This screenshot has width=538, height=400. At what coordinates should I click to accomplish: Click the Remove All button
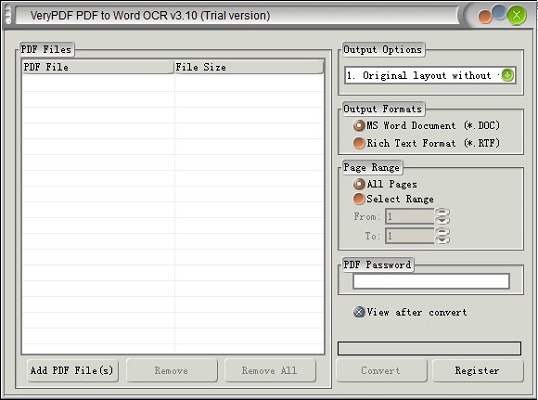pos(269,370)
